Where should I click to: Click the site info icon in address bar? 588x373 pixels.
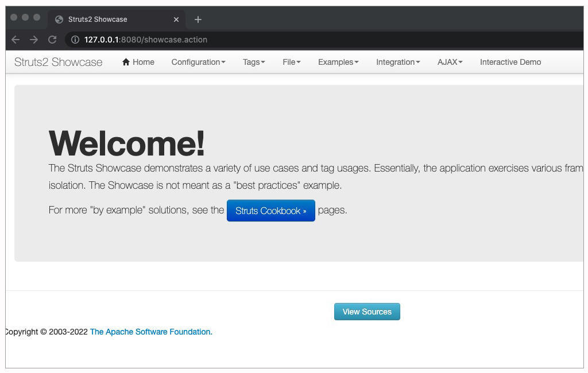pyautogui.click(x=75, y=40)
